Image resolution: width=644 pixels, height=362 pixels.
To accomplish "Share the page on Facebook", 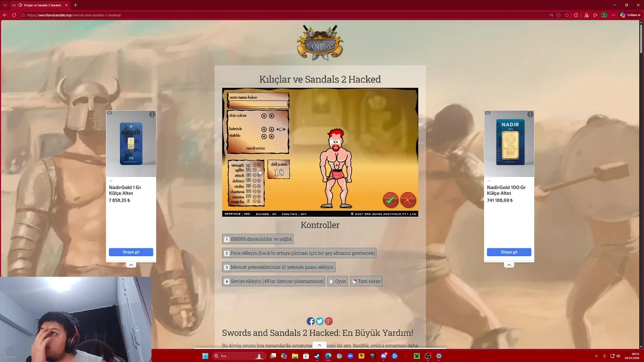I will pyautogui.click(x=310, y=321).
